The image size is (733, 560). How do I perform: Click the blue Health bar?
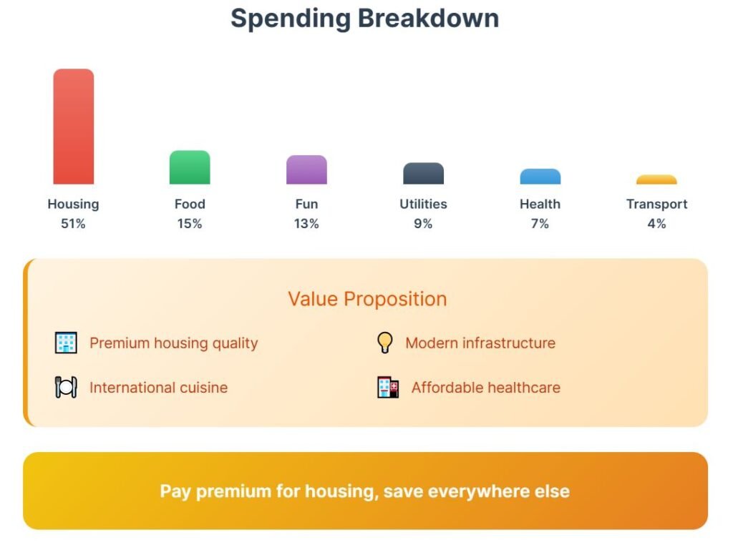coord(540,177)
